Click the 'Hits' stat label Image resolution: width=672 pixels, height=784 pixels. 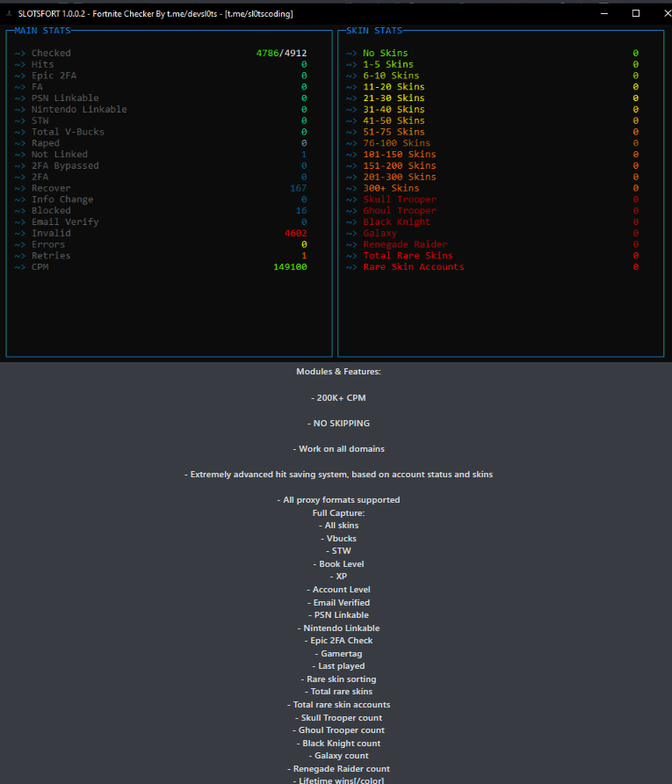click(x=42, y=64)
